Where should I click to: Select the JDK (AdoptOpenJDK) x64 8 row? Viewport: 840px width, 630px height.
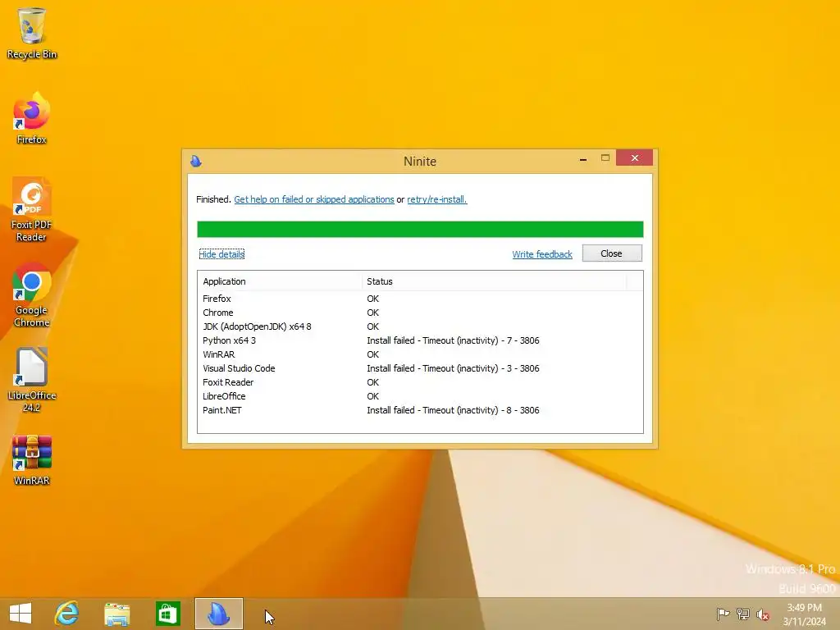(x=420, y=326)
